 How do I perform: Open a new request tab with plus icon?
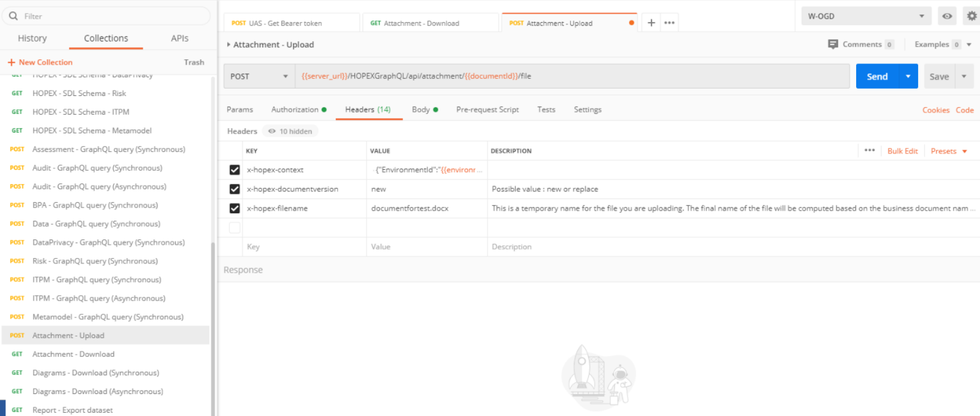coord(651,23)
